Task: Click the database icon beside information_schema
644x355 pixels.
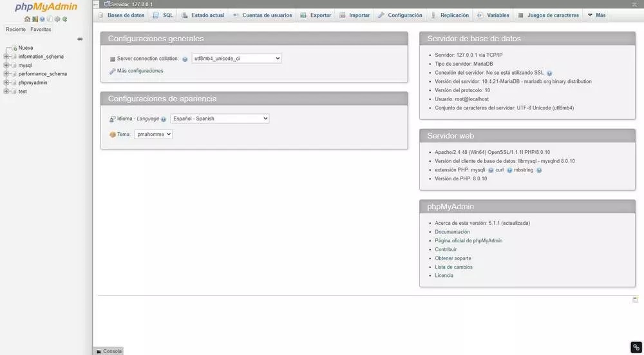Action: (x=14, y=57)
